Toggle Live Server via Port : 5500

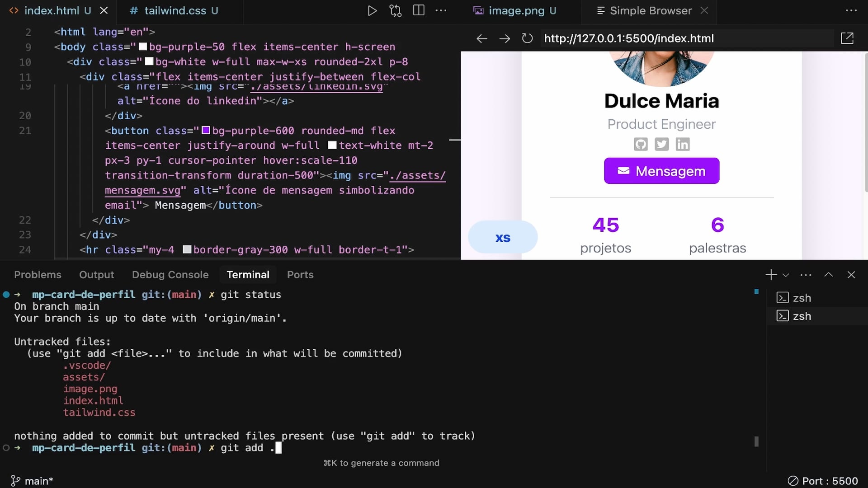click(823, 481)
